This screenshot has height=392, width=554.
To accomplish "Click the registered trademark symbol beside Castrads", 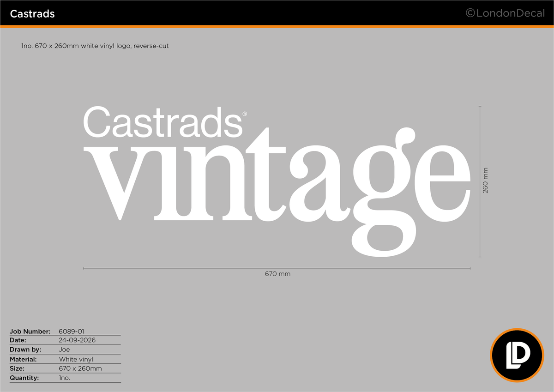I will [245, 114].
